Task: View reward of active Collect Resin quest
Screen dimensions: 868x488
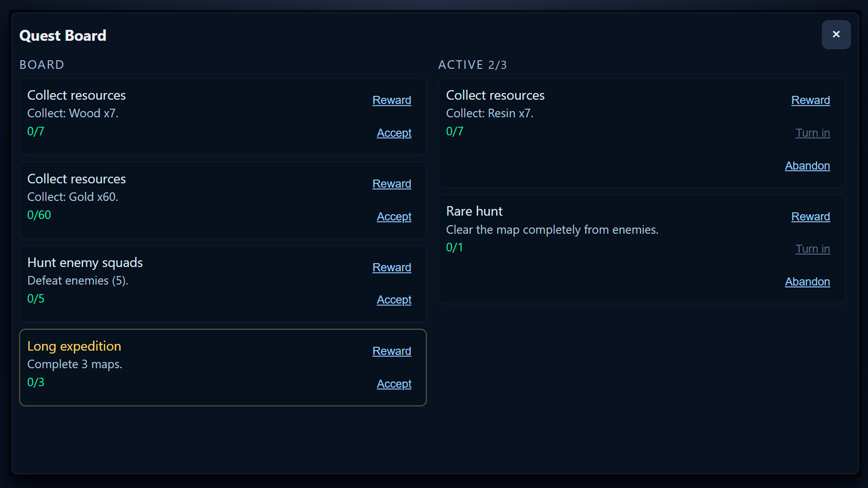Action: click(811, 100)
